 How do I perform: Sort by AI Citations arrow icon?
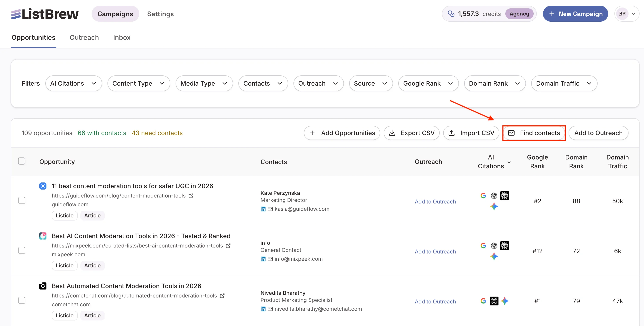click(509, 162)
